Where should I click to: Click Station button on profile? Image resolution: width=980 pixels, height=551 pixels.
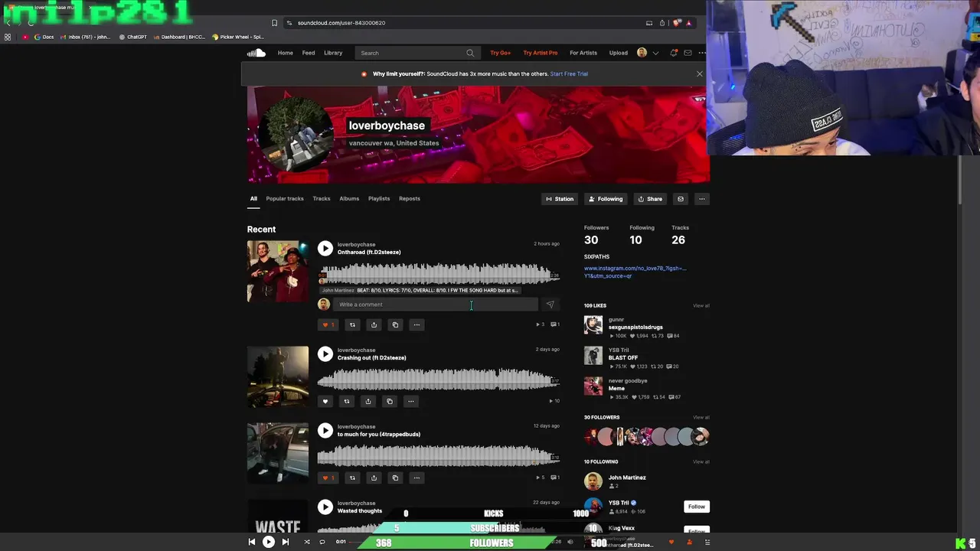(559, 199)
